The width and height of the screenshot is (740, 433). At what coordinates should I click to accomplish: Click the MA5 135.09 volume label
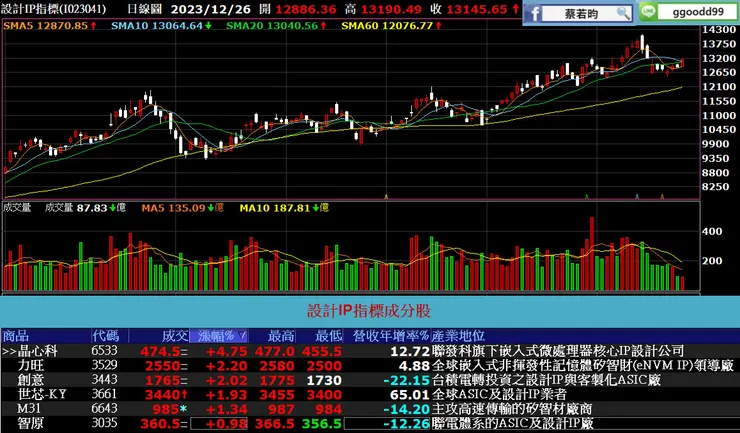183,208
